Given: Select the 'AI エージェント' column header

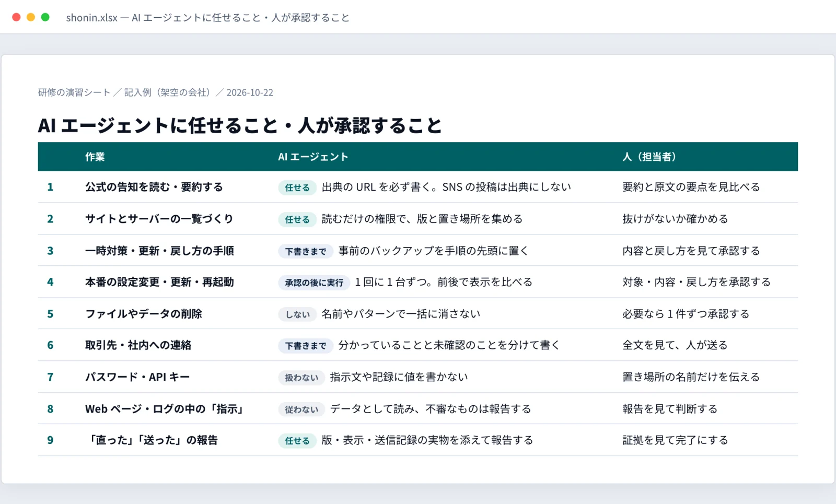Looking at the screenshot, I should click(313, 157).
